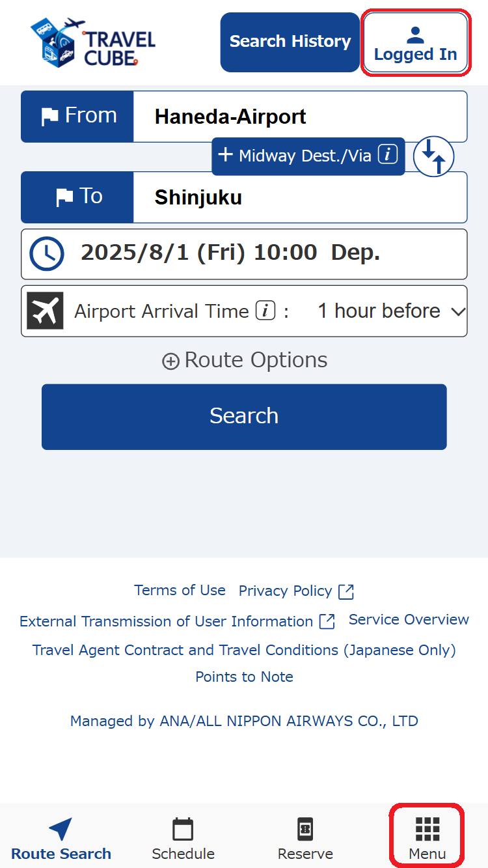Click the clock icon beside departure date
This screenshot has height=868, width=488.
tap(47, 253)
